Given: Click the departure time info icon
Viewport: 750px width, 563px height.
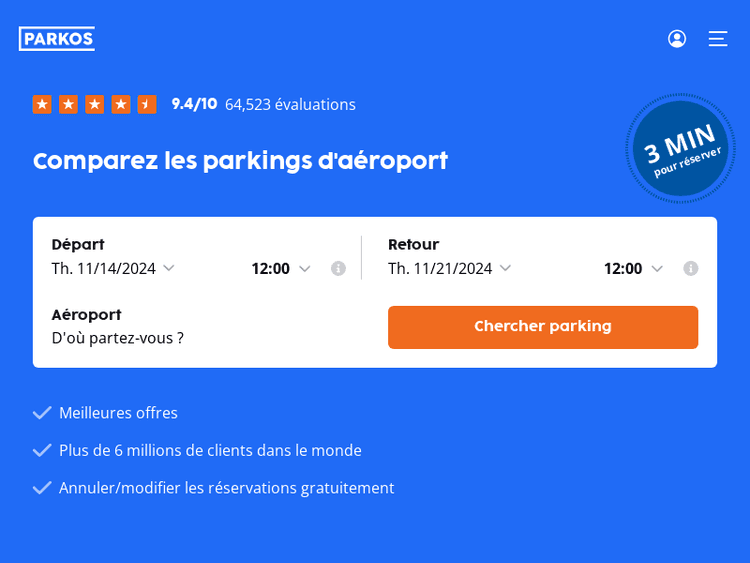Looking at the screenshot, I should pyautogui.click(x=338, y=268).
